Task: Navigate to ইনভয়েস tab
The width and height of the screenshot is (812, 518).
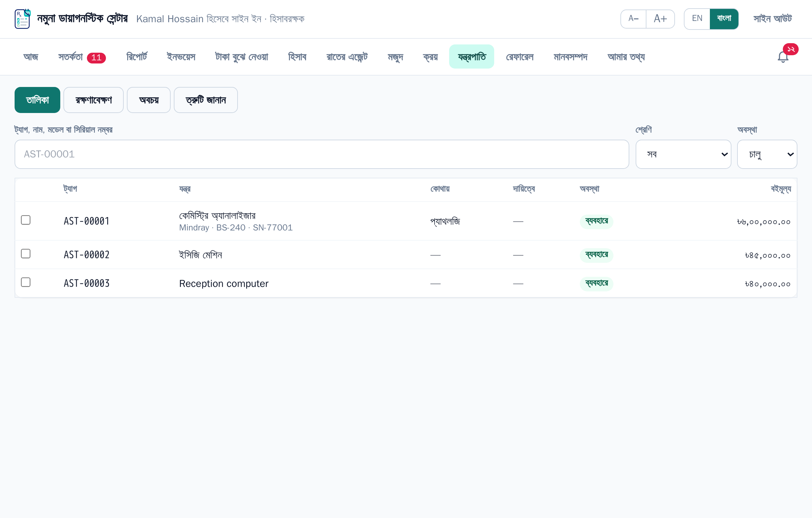Action: pyautogui.click(x=181, y=57)
